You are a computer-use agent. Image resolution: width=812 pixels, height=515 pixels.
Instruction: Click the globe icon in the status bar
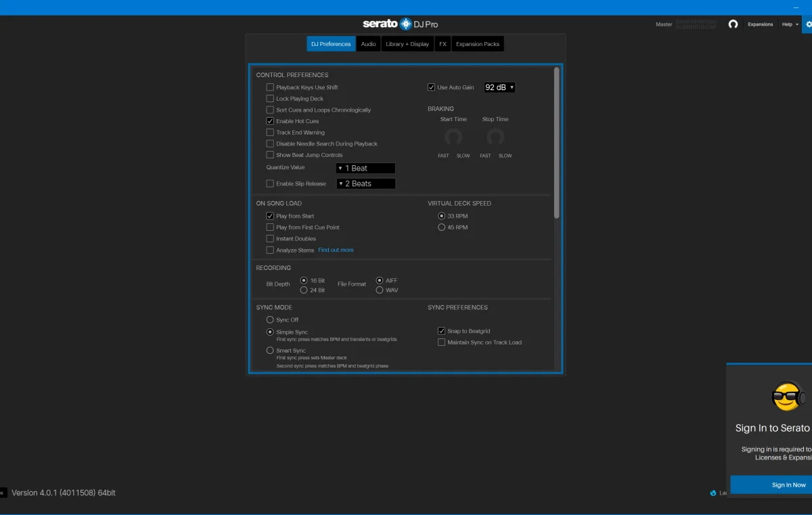(x=713, y=493)
